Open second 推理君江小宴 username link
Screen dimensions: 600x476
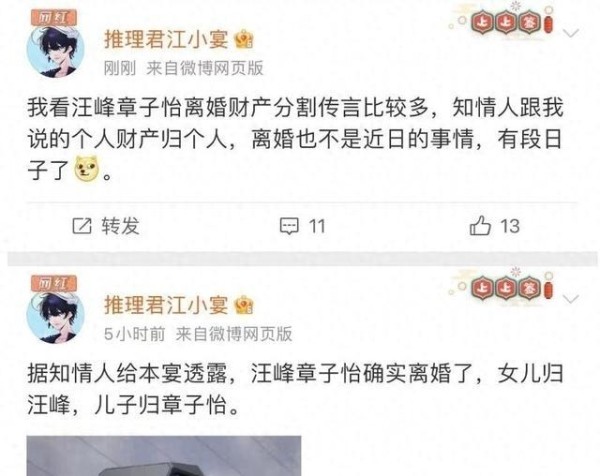pyautogui.click(x=166, y=305)
